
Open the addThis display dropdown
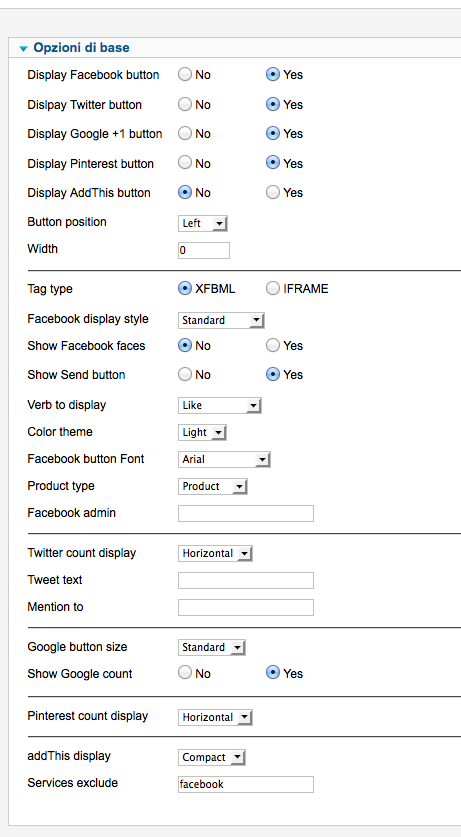212,757
